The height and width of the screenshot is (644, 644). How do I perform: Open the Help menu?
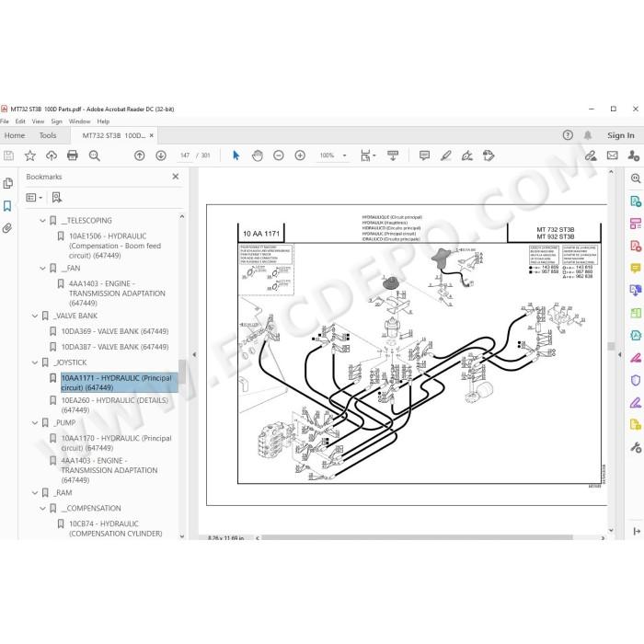tap(103, 121)
